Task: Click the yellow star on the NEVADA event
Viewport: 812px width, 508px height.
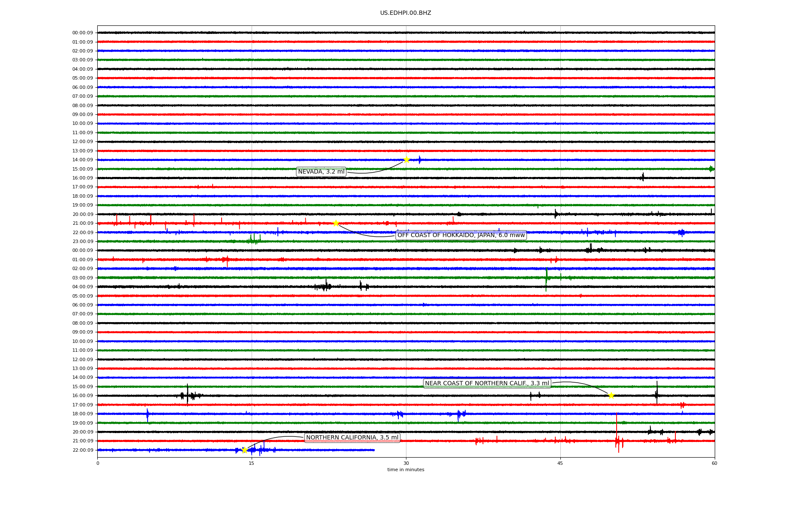Action: (x=406, y=160)
